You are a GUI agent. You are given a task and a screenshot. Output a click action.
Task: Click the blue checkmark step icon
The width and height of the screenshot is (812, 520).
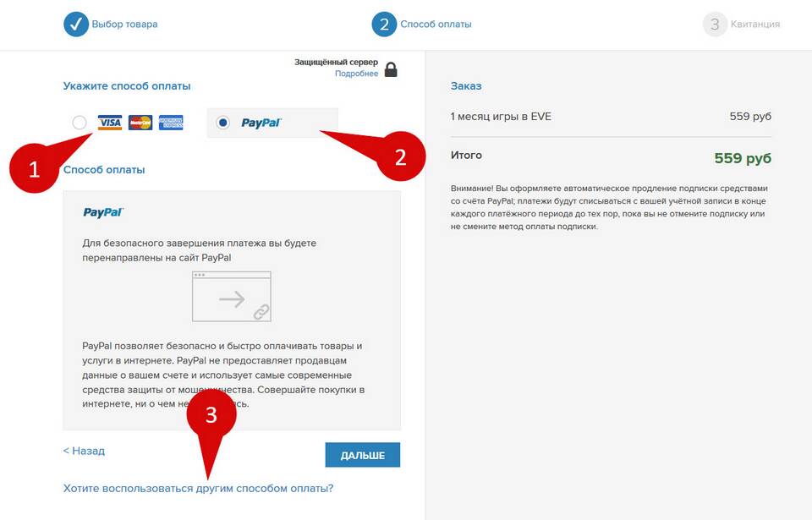[75, 25]
